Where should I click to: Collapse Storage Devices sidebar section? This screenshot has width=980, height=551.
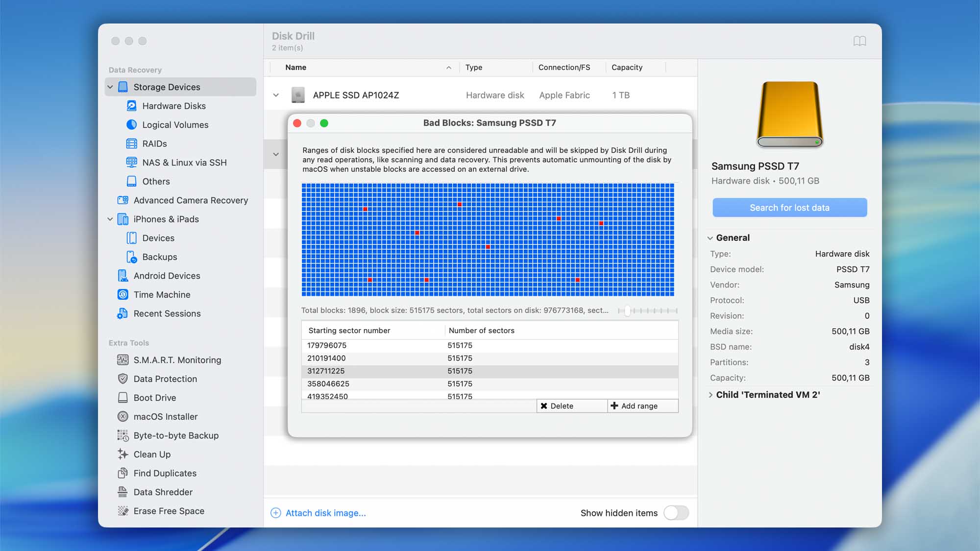pos(110,87)
